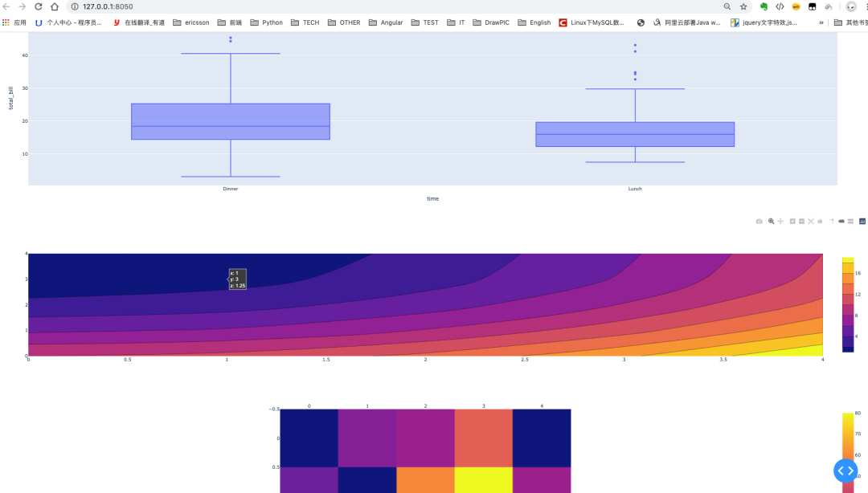Open the browser profile avatar

pyautogui.click(x=851, y=6)
